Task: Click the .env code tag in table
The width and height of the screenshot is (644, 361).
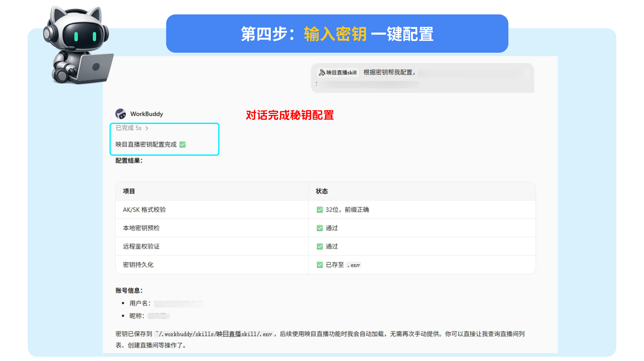Action: tap(353, 265)
